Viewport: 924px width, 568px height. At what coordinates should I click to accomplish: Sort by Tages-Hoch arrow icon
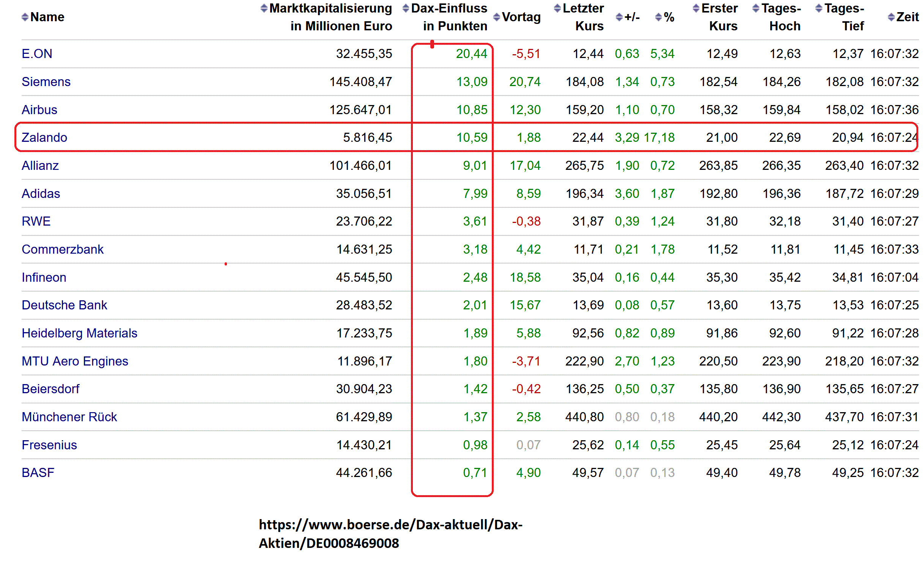(756, 8)
